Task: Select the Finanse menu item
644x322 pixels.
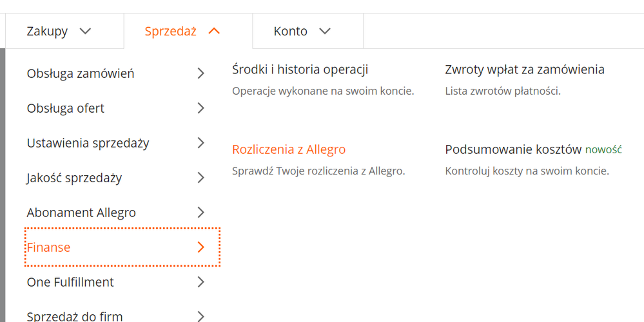Action: pos(49,247)
